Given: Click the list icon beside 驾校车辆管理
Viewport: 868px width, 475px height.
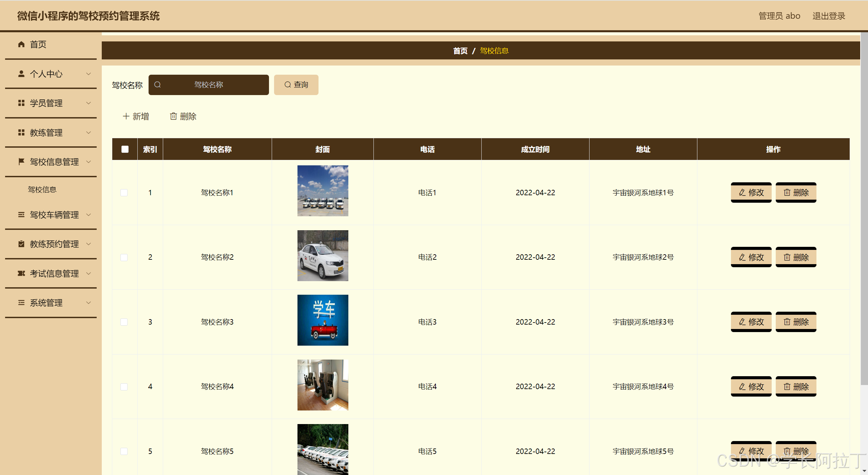Looking at the screenshot, I should tap(21, 215).
